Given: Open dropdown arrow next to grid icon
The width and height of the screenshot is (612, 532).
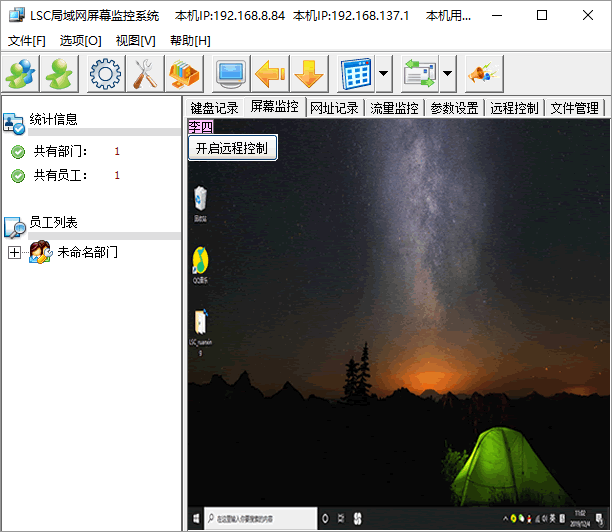Looking at the screenshot, I should coord(384,73).
